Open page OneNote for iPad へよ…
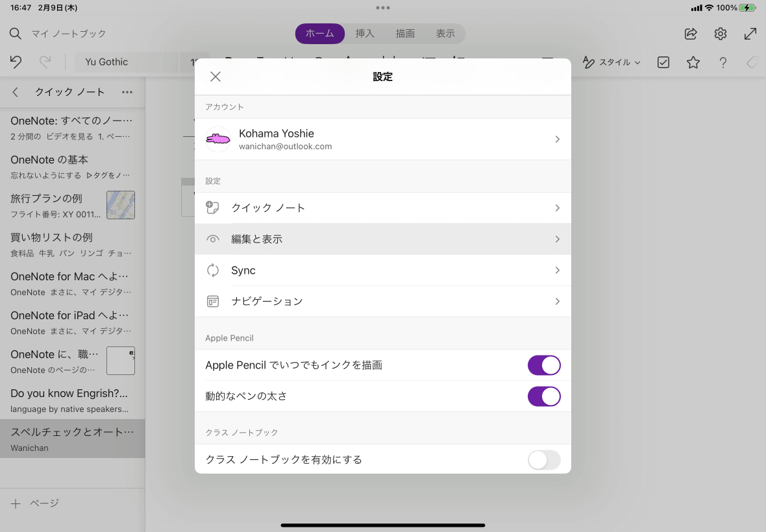 pos(72,322)
